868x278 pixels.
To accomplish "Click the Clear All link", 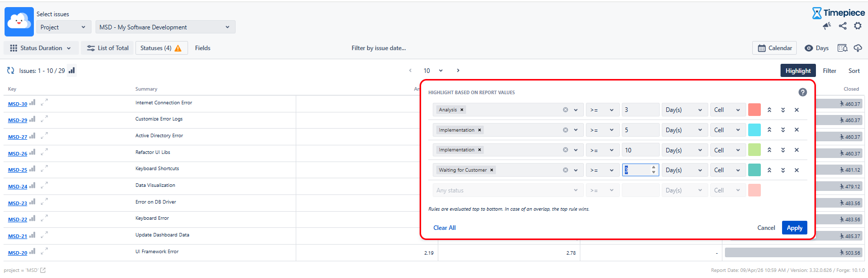I will [x=444, y=228].
